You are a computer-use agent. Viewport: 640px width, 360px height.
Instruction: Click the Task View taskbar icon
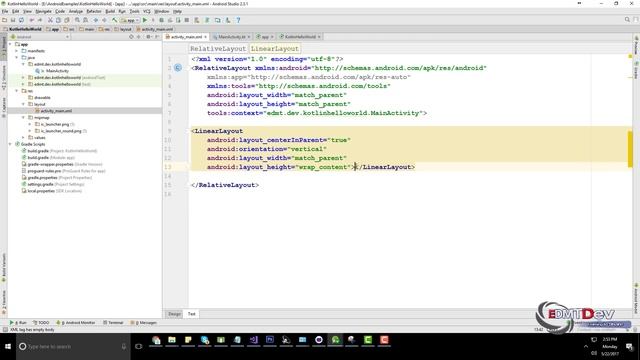[139, 347]
